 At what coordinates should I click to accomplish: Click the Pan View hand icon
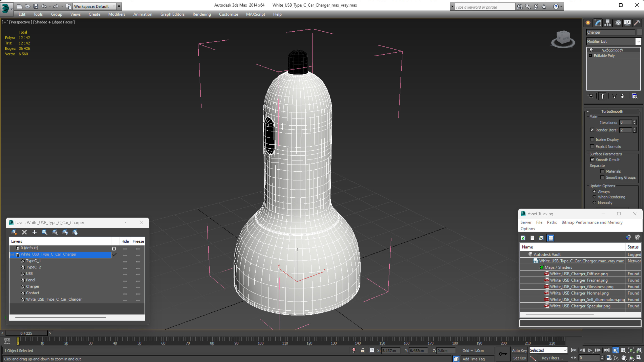point(623,358)
